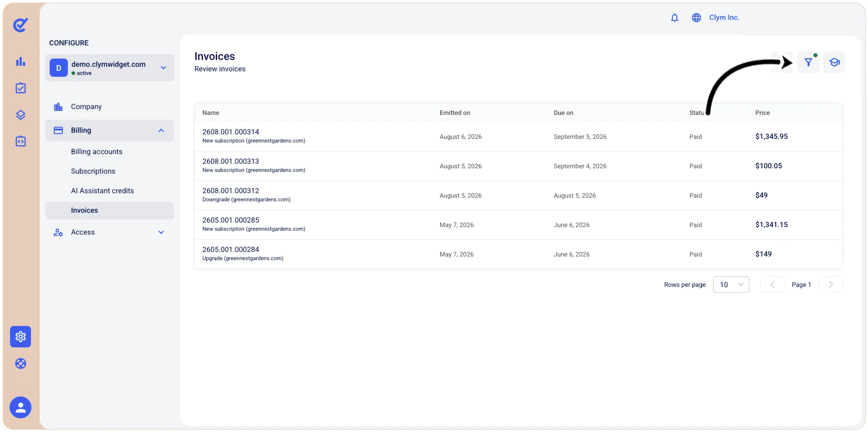868x432 pixels.
Task: Click the globe language icon
Action: [x=696, y=18]
